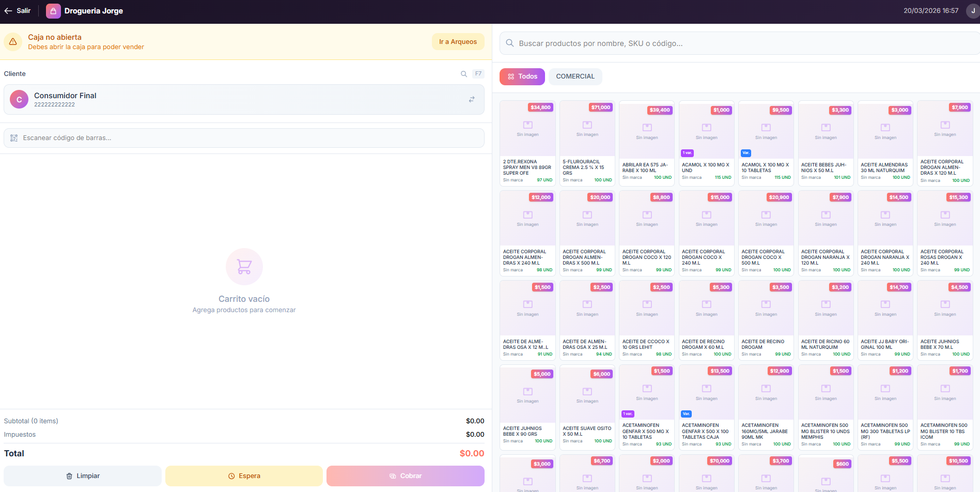Click the pink store icon next to Drogueria Jorge
The height and width of the screenshot is (492, 980).
[x=53, y=10]
